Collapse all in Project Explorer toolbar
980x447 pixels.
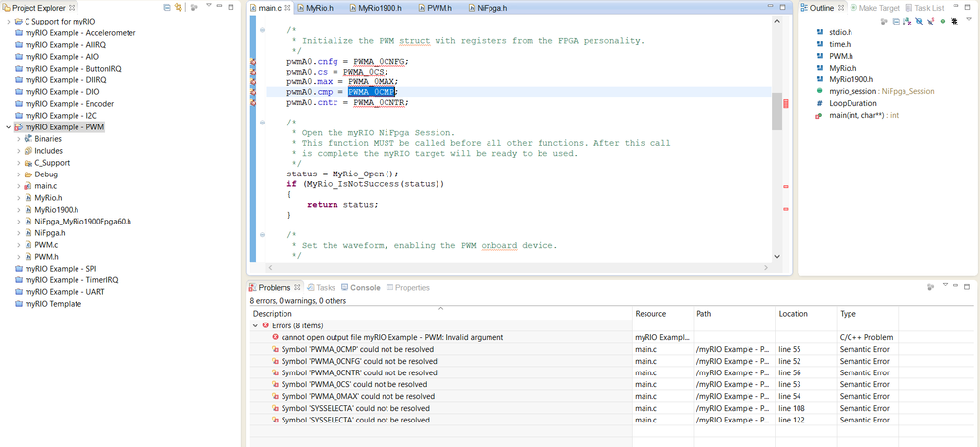166,7
